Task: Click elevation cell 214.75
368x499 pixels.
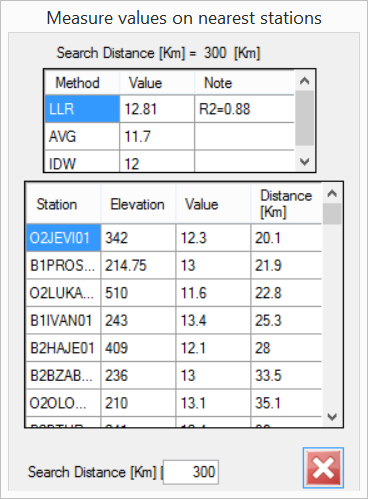Action: coord(138,265)
